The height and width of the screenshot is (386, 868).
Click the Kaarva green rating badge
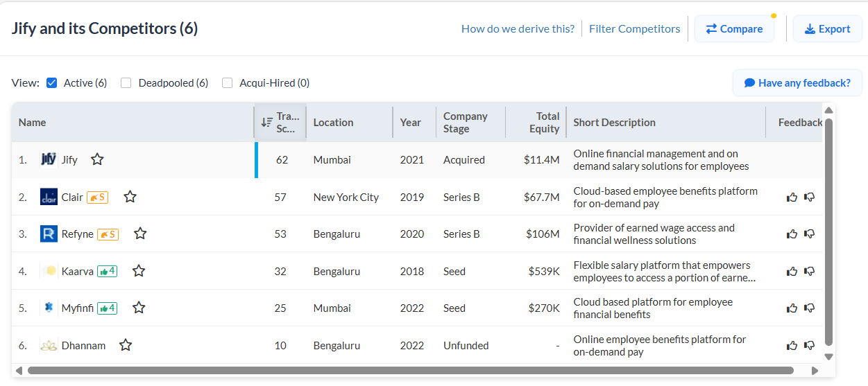point(107,271)
